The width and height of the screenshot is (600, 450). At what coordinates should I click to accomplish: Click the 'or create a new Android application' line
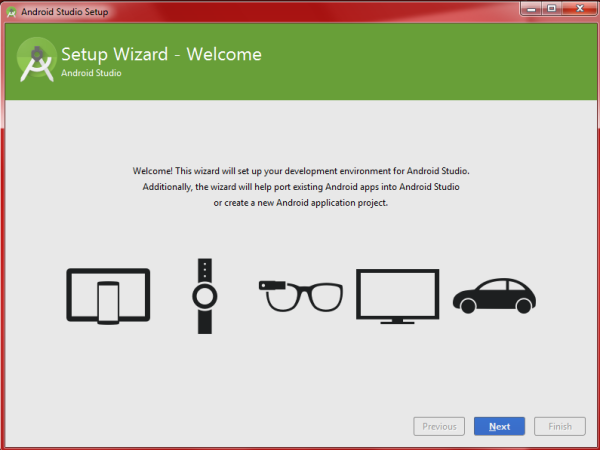click(x=301, y=203)
